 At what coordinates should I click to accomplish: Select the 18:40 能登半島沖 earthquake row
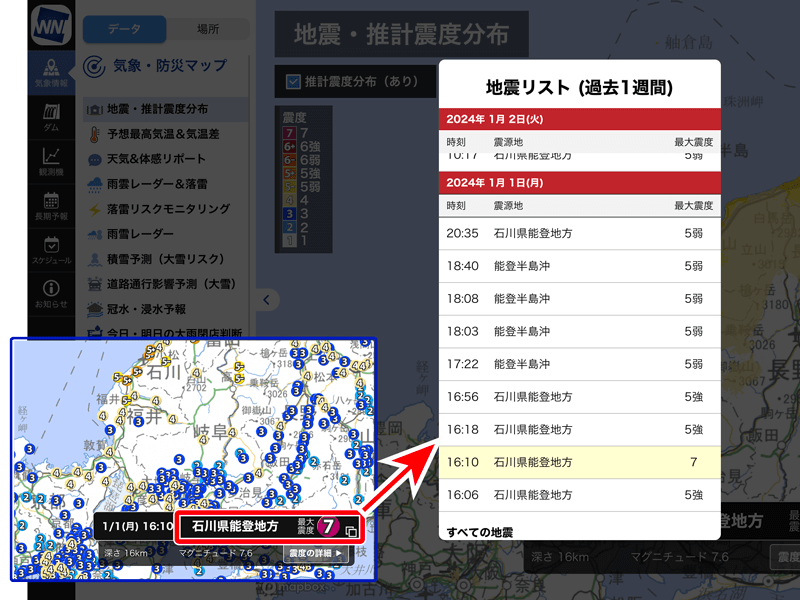click(579, 266)
